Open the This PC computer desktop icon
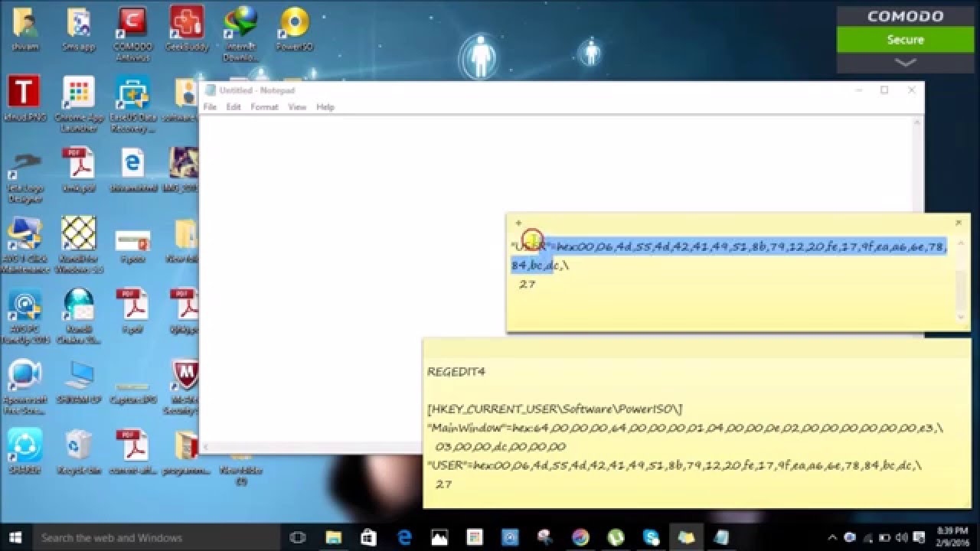The height and width of the screenshot is (551, 980). pyautogui.click(x=78, y=381)
